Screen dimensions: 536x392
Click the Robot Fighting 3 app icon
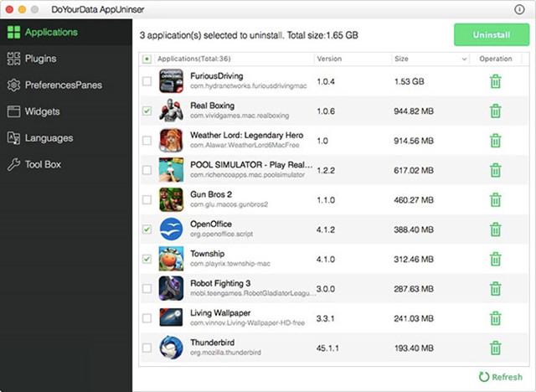click(x=171, y=288)
